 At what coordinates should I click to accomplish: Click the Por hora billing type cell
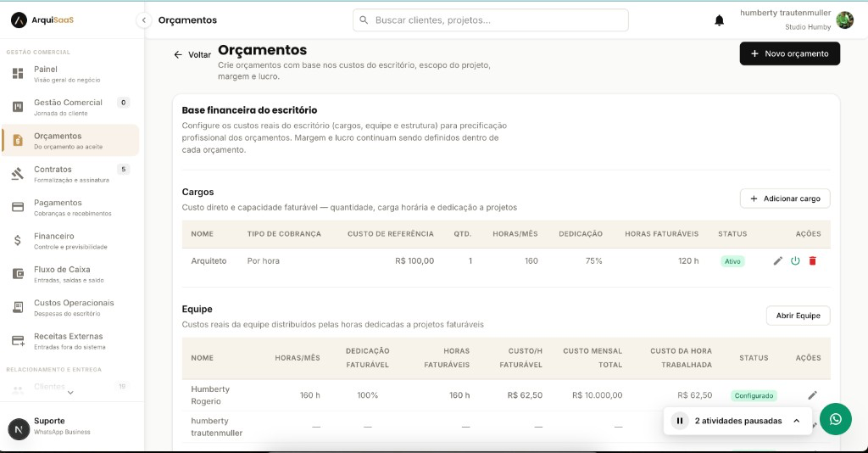click(264, 260)
